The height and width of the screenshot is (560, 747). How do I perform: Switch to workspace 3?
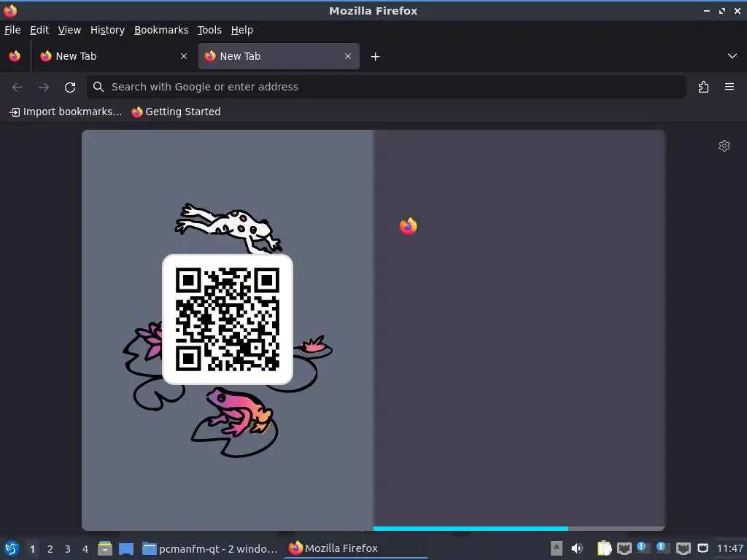[x=68, y=549]
